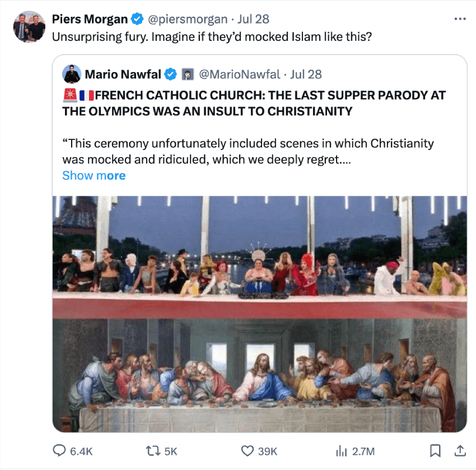Image resolution: width=476 pixels, height=470 pixels.
Task: Open the three-dot more options menu
Action: point(460,19)
